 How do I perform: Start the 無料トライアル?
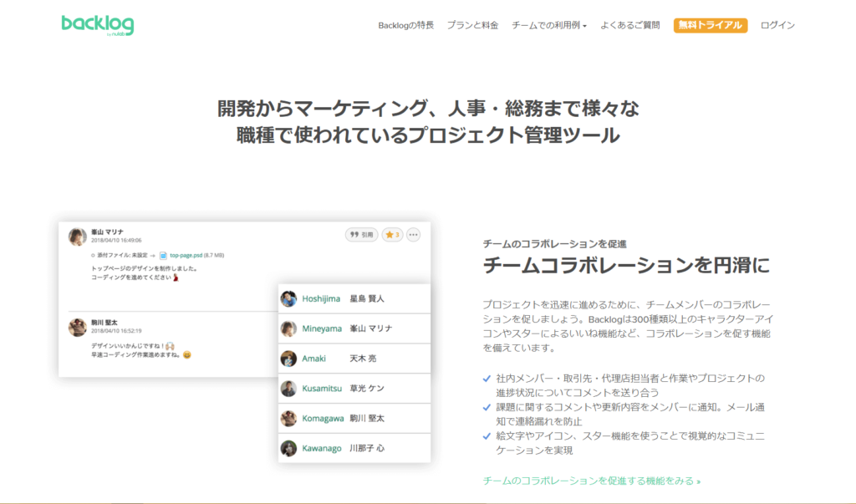coord(711,25)
